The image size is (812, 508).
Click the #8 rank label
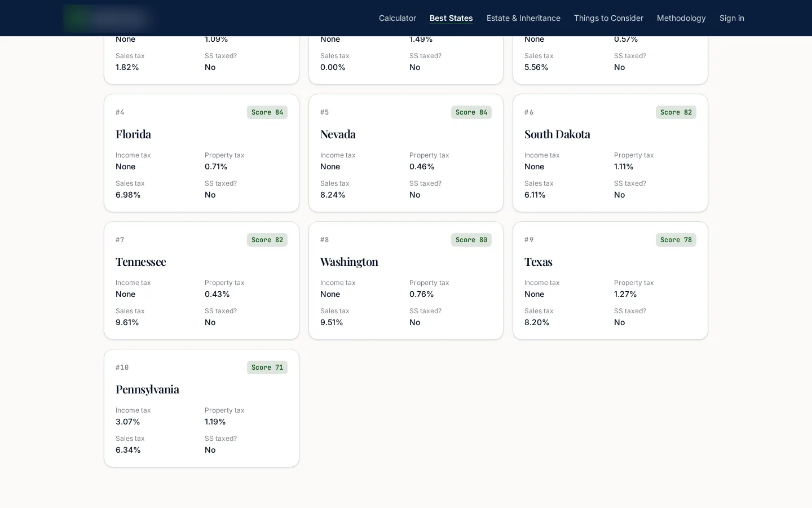pyautogui.click(x=325, y=240)
